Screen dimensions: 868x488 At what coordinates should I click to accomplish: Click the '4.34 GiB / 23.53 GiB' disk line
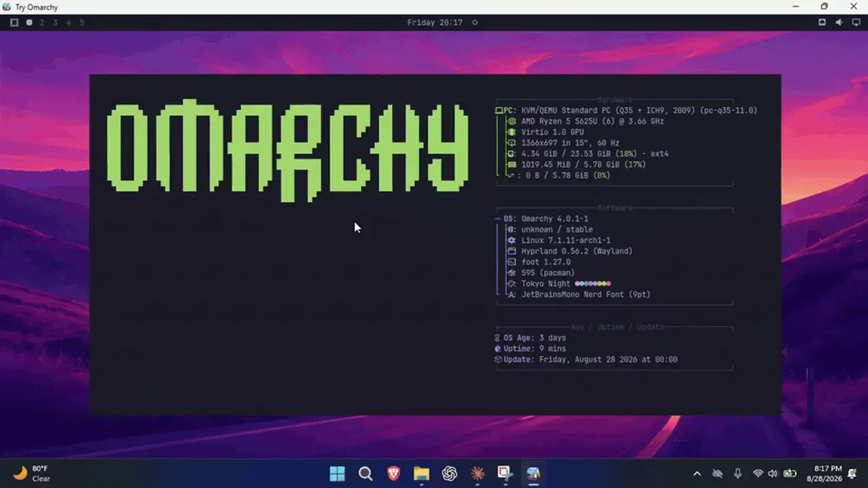[x=588, y=154]
